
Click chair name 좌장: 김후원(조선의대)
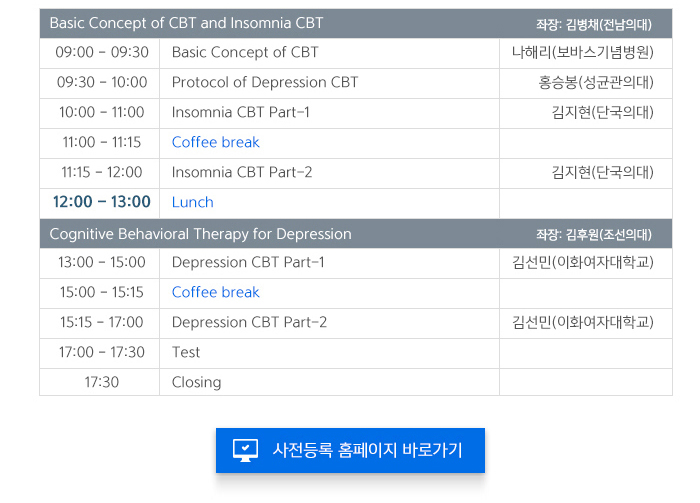pos(594,235)
